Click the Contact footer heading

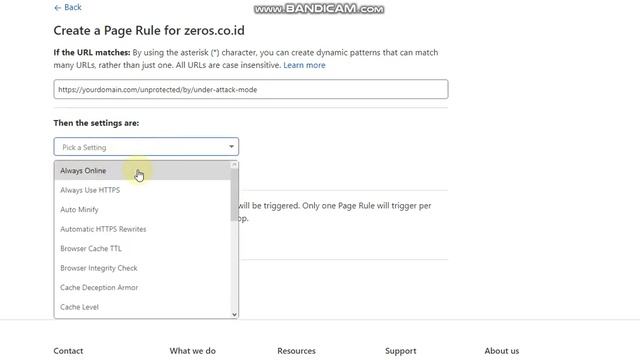[x=68, y=351]
